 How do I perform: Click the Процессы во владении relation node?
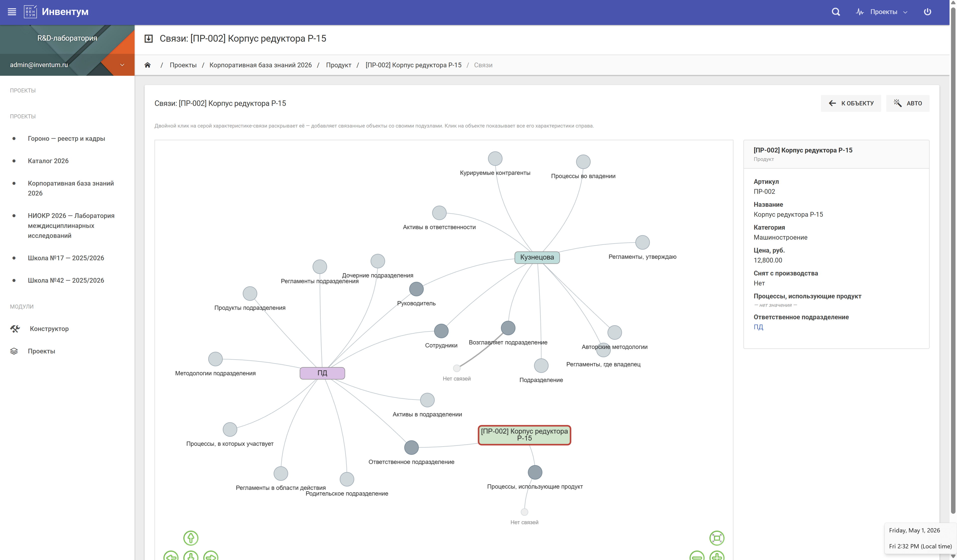pyautogui.click(x=583, y=162)
